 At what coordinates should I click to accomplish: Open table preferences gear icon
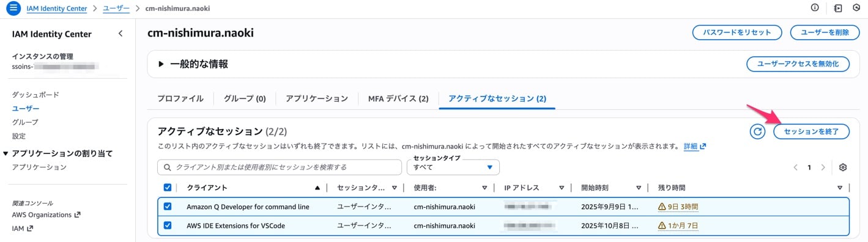tap(843, 167)
